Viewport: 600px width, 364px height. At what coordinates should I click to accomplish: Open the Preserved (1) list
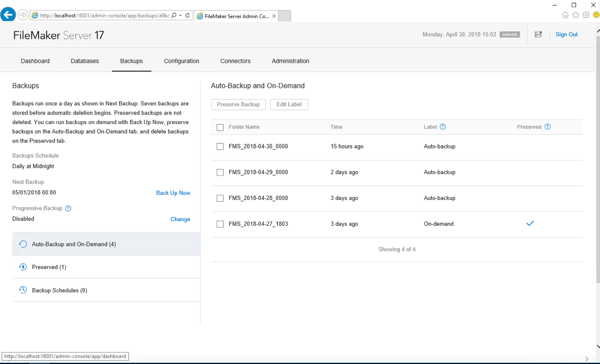tap(106, 267)
